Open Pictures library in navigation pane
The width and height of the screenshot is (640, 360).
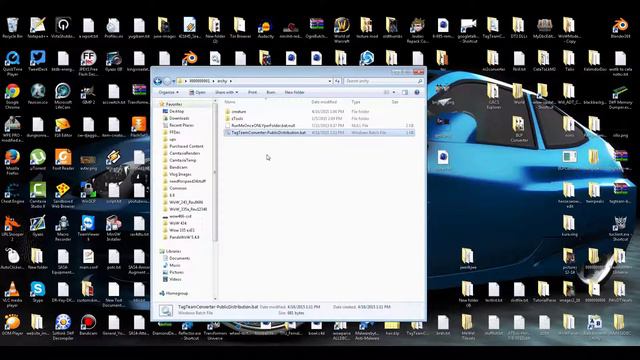click(x=176, y=272)
